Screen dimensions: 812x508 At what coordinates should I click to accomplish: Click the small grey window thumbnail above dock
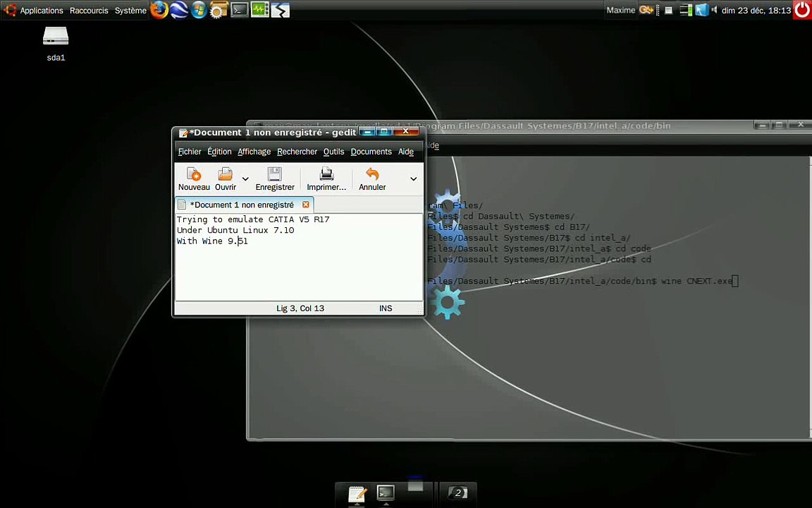[x=415, y=485]
